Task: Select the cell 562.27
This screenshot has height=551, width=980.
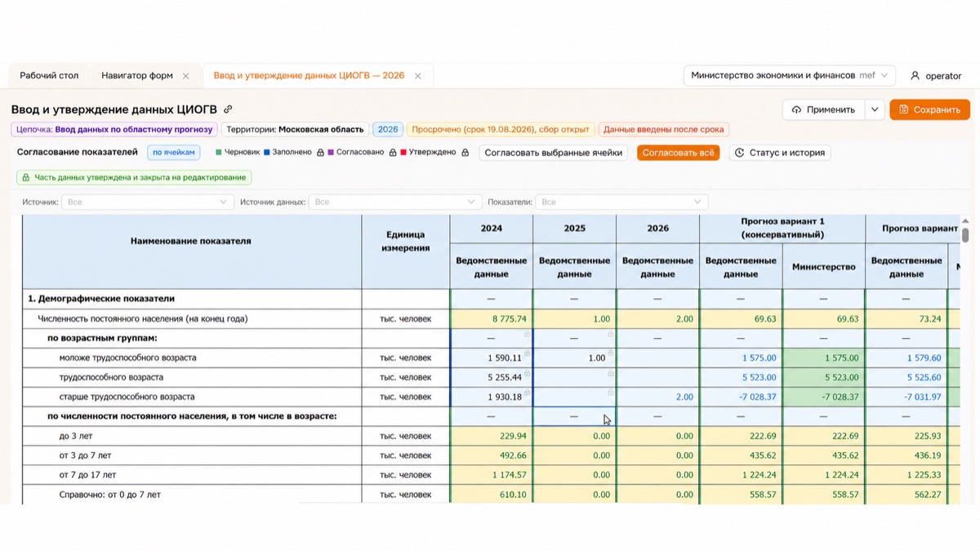Action: click(x=906, y=495)
